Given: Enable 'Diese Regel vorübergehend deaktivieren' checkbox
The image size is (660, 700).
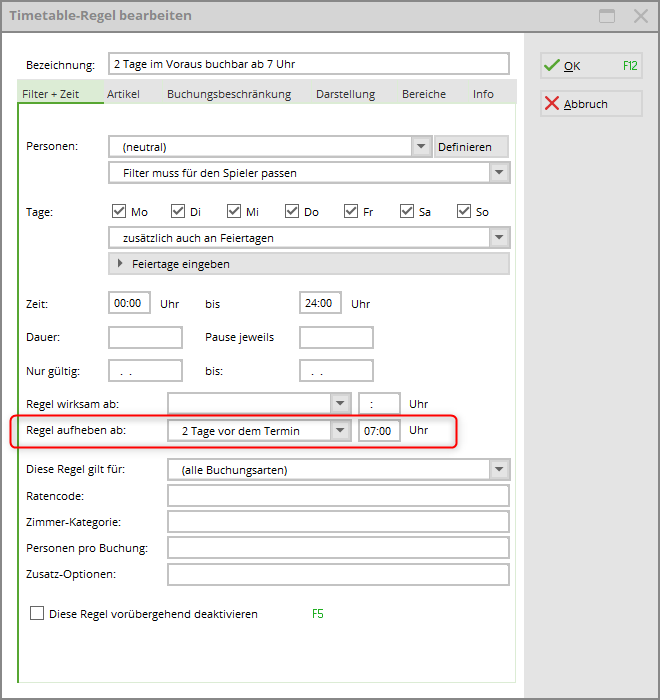Looking at the screenshot, I should tap(37, 613).
